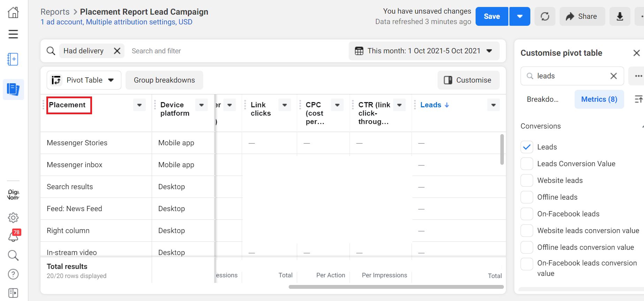
Task: Enable the Website leads checkbox
Action: [x=526, y=180]
